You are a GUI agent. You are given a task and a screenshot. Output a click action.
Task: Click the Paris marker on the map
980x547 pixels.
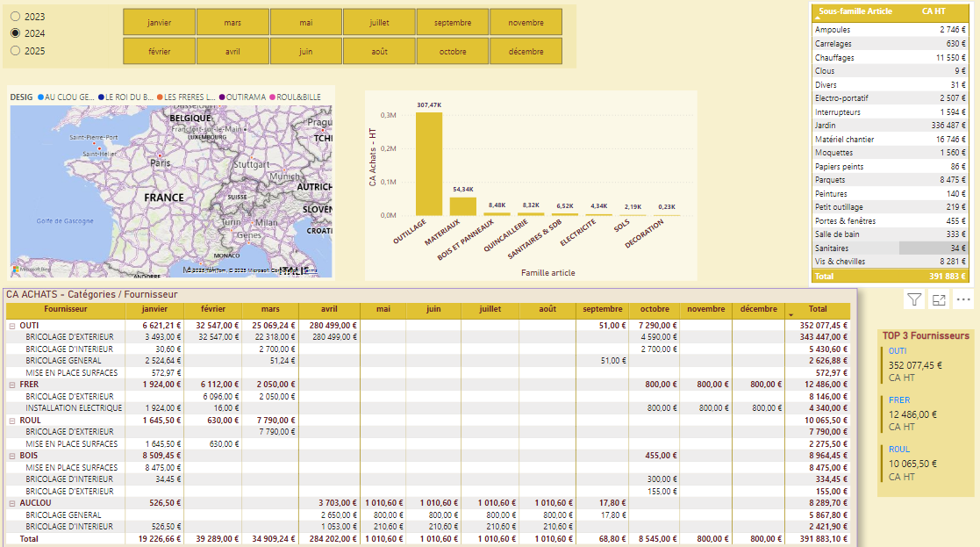[160, 155]
